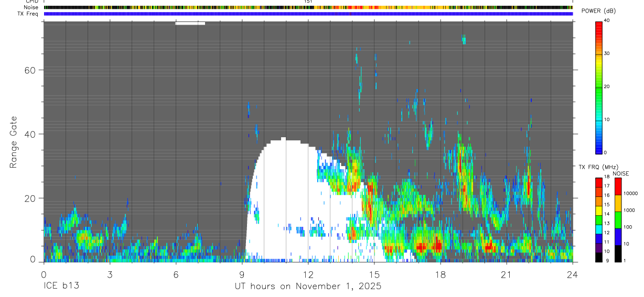Click the TX FRQ color scale bar
Image resolution: width=644 pixels, height=297 pixels.
pos(599,220)
